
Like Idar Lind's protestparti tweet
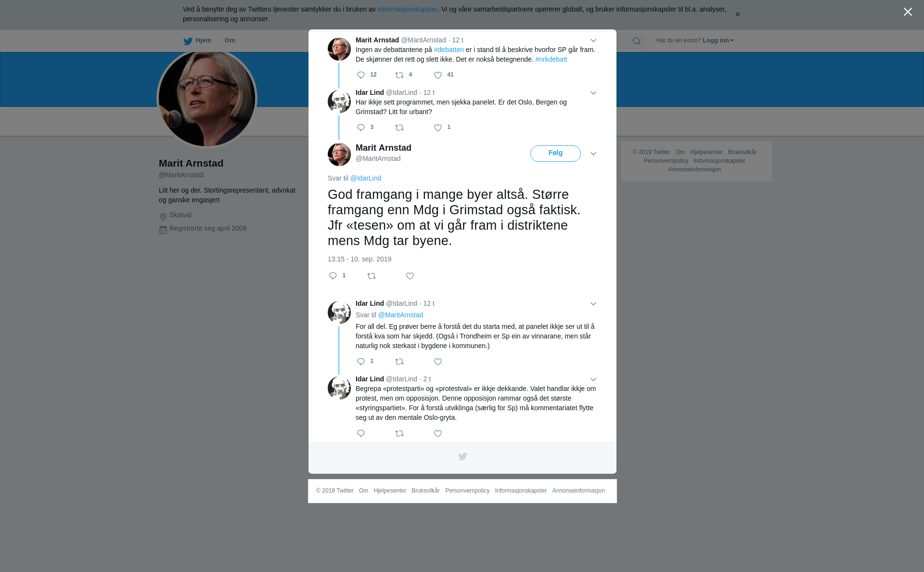(438, 433)
